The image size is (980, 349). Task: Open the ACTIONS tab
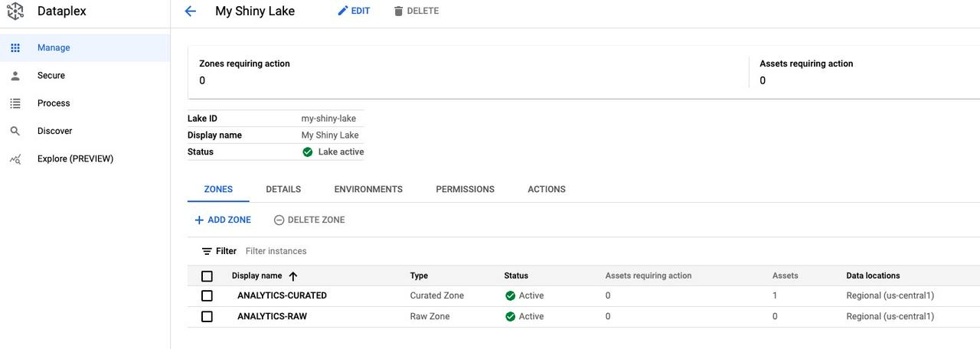coord(547,189)
